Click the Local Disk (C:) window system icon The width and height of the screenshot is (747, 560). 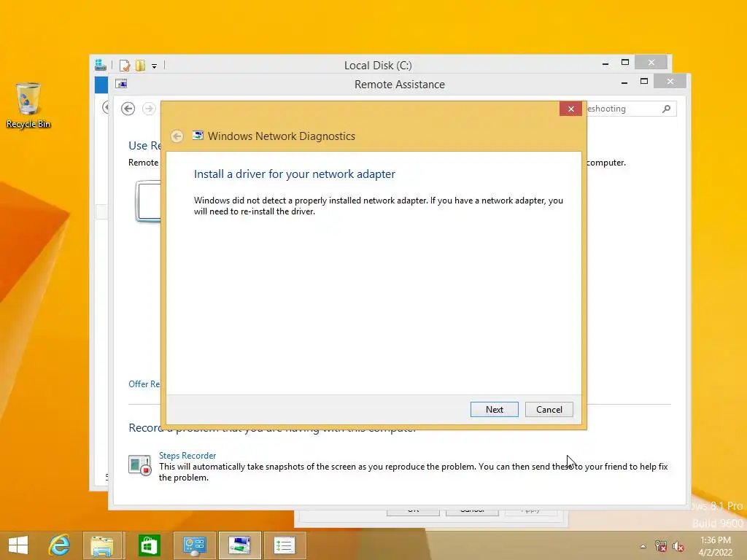click(100, 65)
